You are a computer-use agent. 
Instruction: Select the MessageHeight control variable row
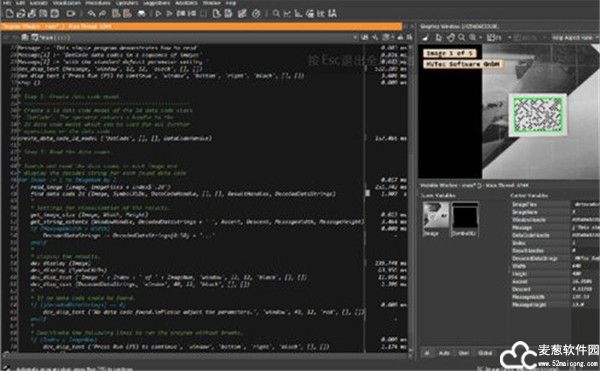555,305
